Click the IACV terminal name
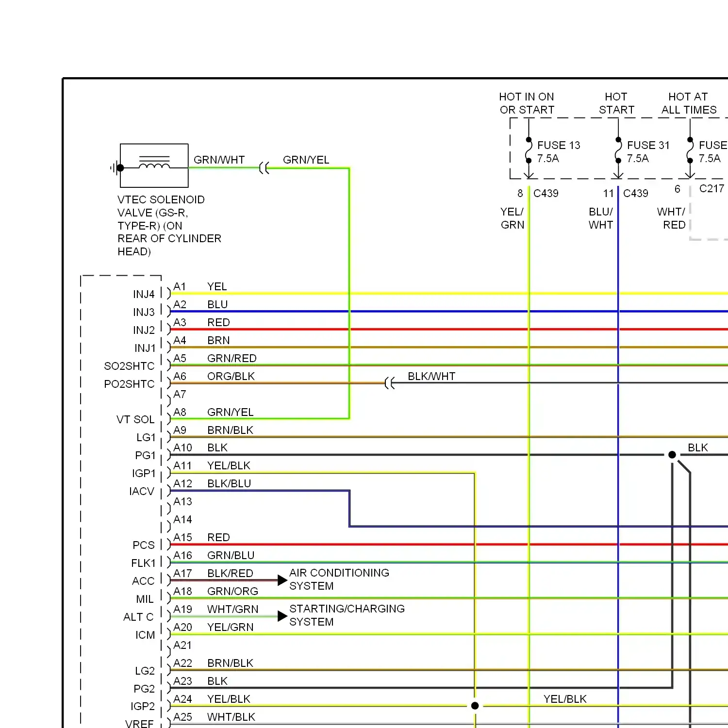This screenshot has width=728, height=728. (142, 491)
